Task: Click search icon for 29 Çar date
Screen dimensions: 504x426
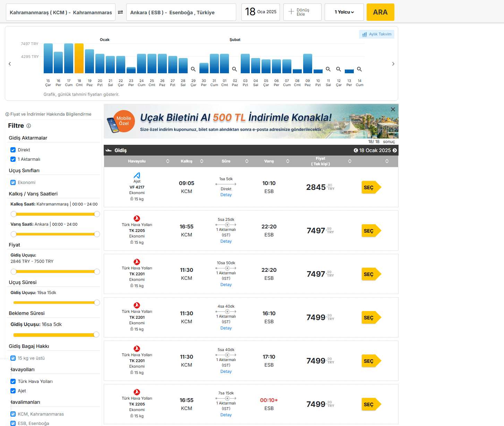Action: pos(193,69)
